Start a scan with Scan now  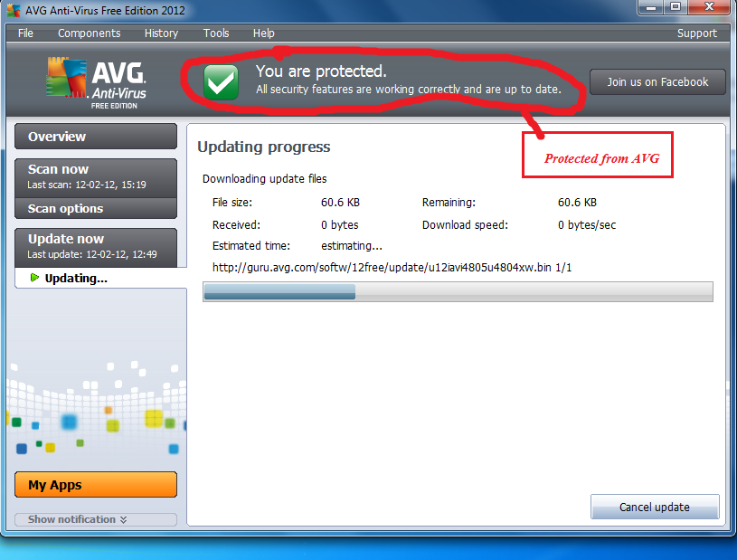tap(96, 177)
